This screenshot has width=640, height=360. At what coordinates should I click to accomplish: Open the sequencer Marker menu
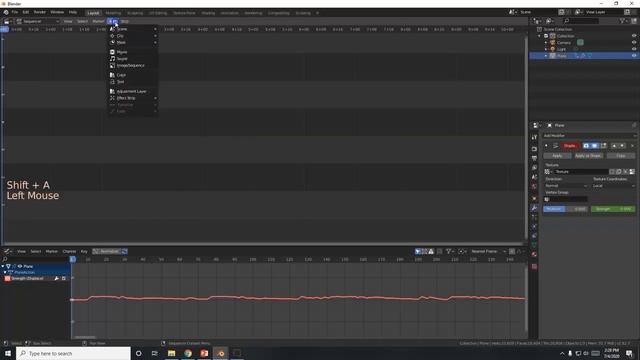coord(98,21)
